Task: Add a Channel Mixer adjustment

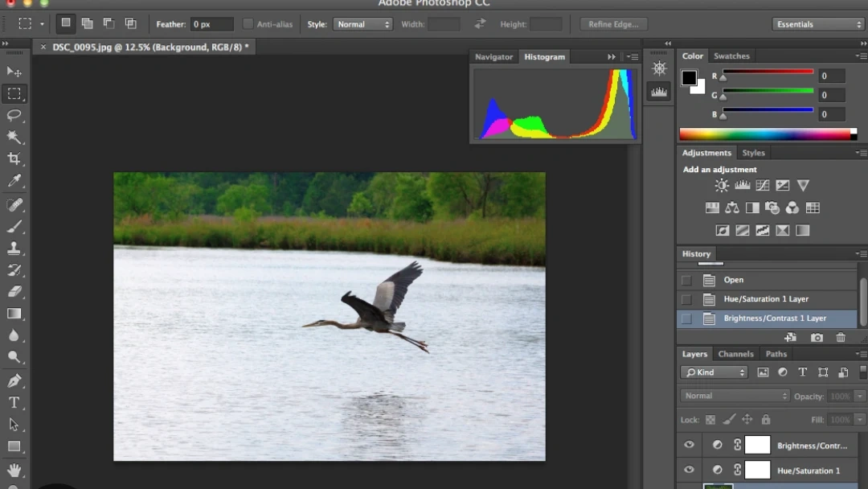Action: click(x=792, y=208)
